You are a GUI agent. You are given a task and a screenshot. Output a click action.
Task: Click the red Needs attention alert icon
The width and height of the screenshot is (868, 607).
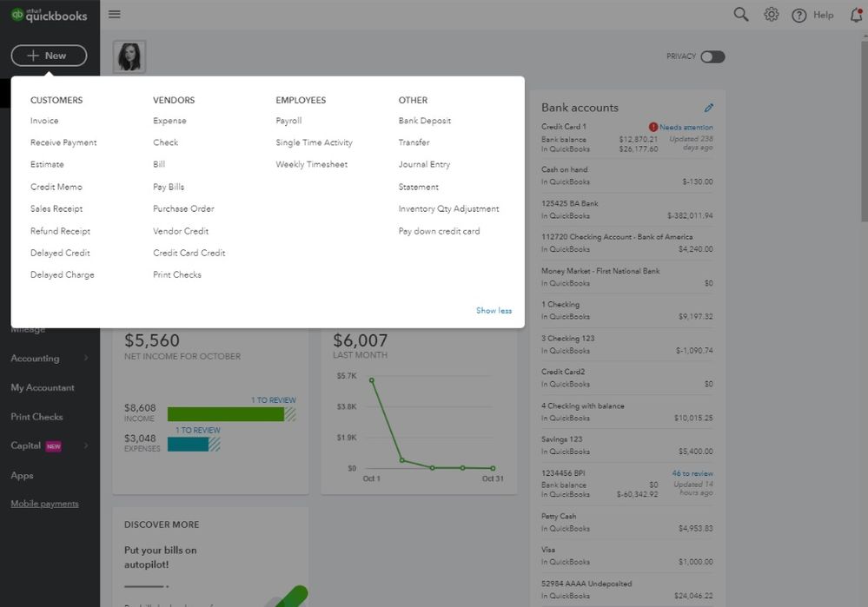(x=653, y=127)
